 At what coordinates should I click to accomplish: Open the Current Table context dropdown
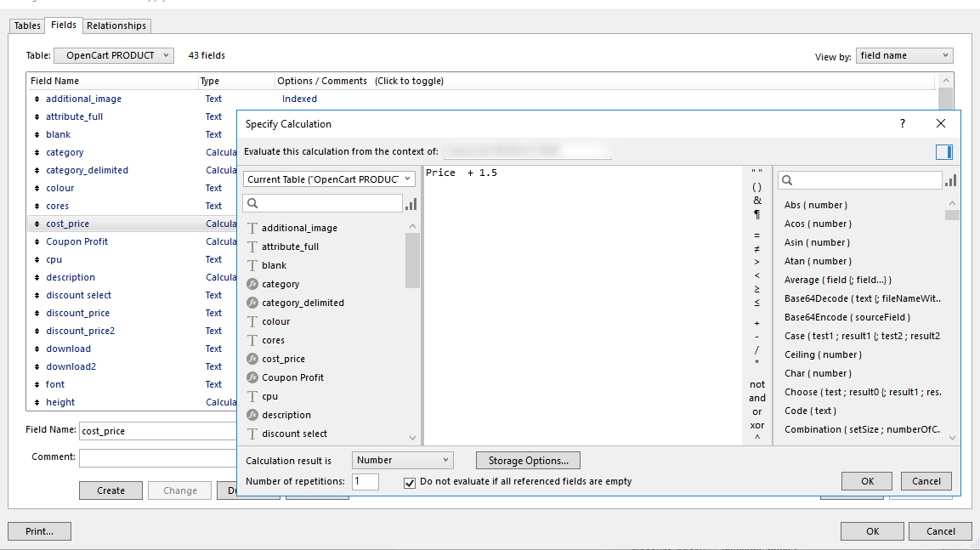tap(329, 179)
